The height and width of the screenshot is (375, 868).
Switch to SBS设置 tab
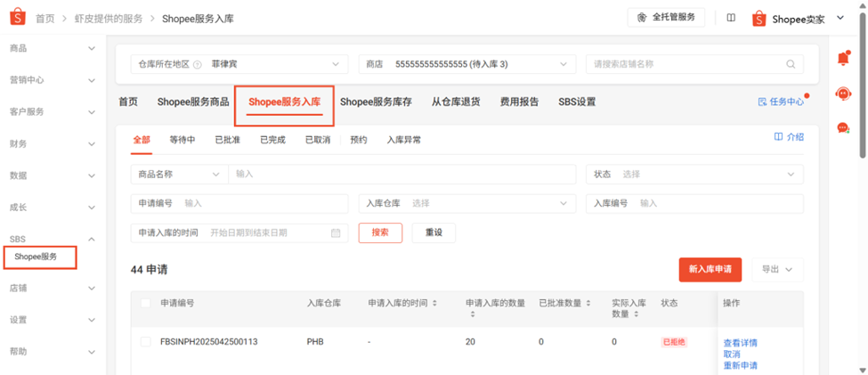(577, 102)
